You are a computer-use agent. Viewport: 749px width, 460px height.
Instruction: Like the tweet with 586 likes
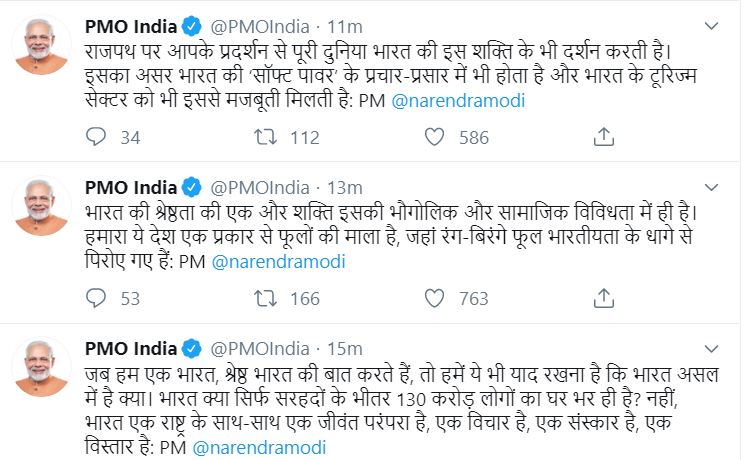coord(433,137)
